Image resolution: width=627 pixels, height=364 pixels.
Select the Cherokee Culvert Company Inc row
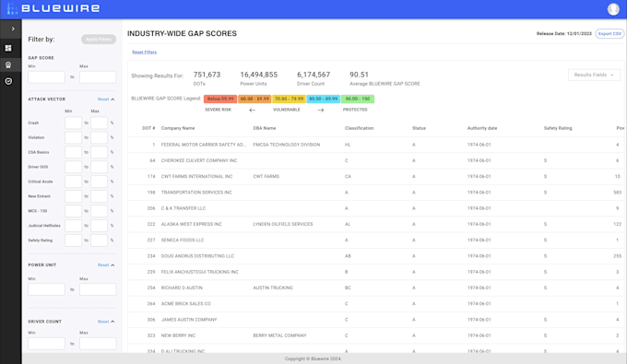coord(377,160)
